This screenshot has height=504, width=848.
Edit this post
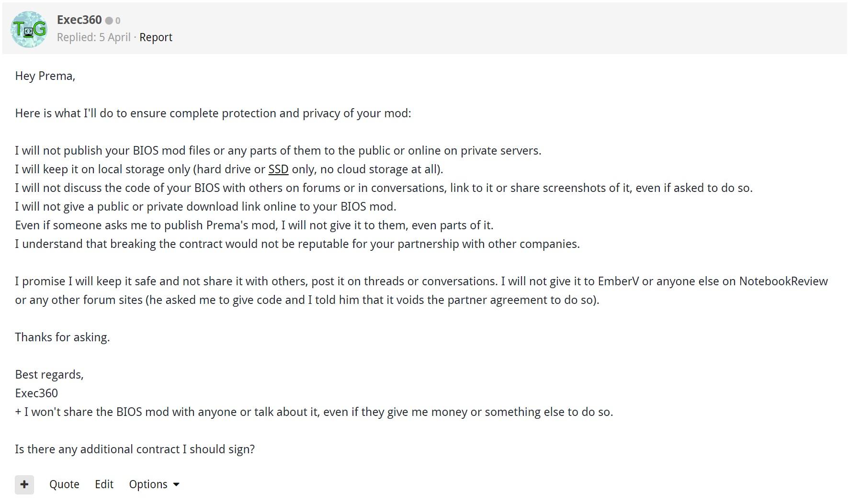[x=104, y=484]
